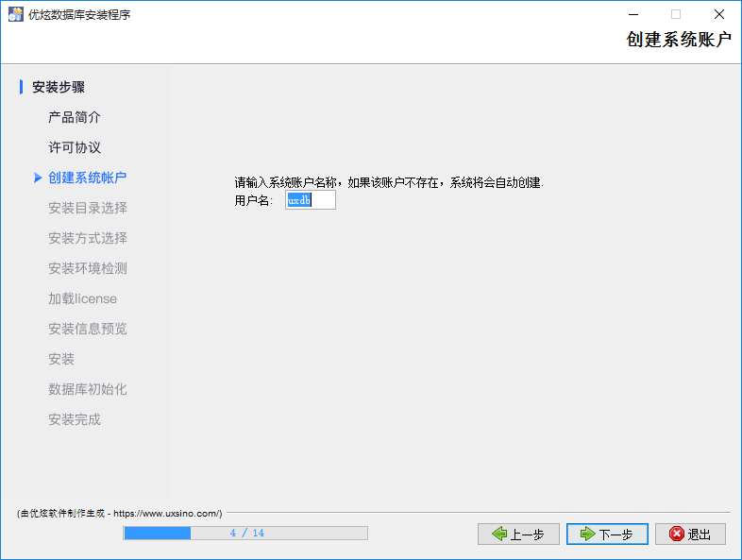Viewport: 742px width, 560px height.
Task: Click the 4 / 14 progress bar
Action: [245, 533]
